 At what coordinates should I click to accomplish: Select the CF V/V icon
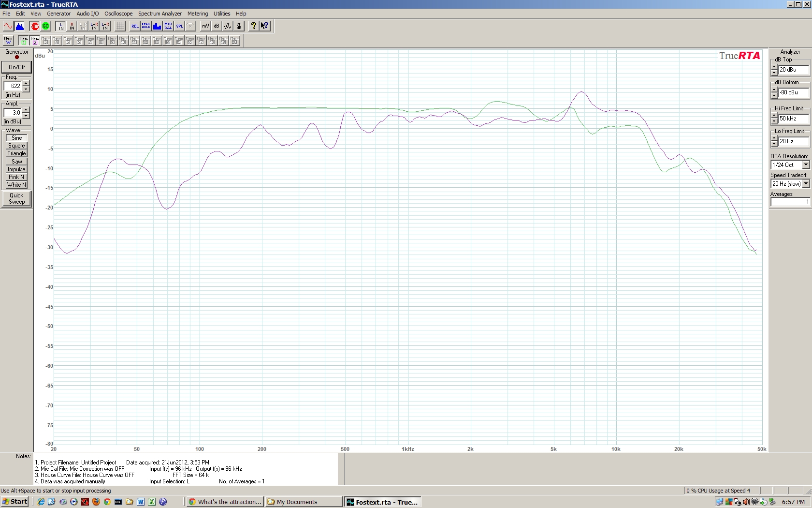228,26
